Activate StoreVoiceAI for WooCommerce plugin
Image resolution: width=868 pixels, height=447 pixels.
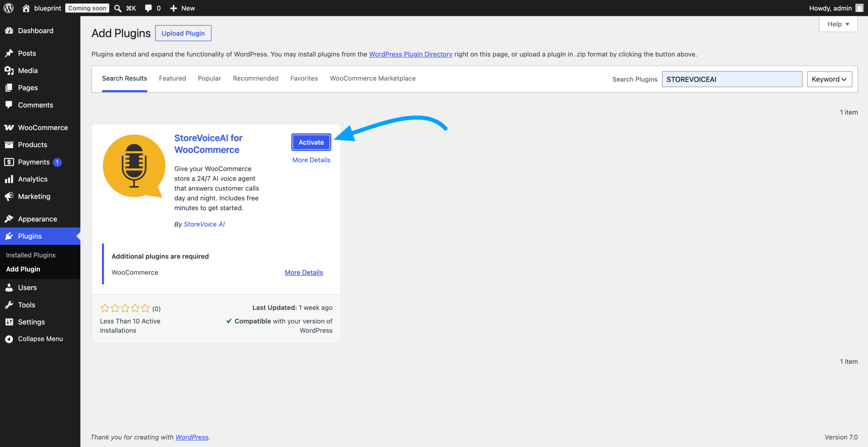(x=311, y=142)
